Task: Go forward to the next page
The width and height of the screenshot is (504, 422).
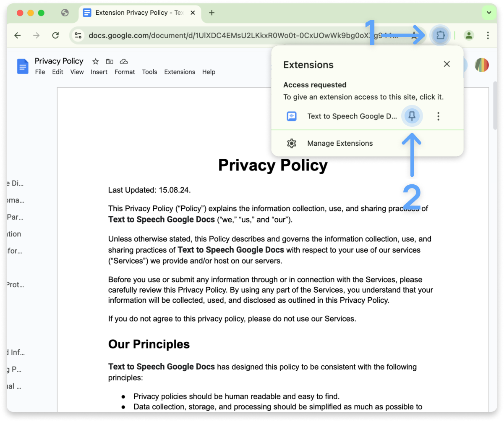Action: coord(37,35)
